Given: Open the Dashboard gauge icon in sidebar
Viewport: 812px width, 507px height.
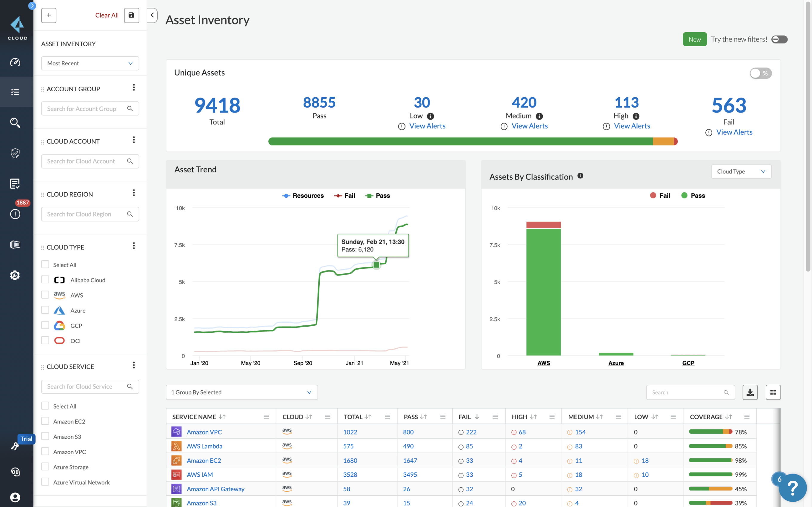Looking at the screenshot, I should (15, 62).
